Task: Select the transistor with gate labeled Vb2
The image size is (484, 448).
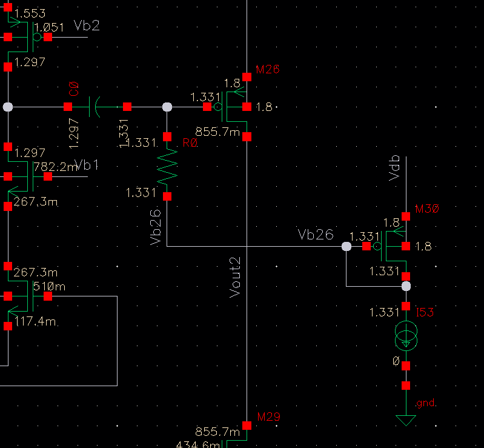Action: click(23, 37)
